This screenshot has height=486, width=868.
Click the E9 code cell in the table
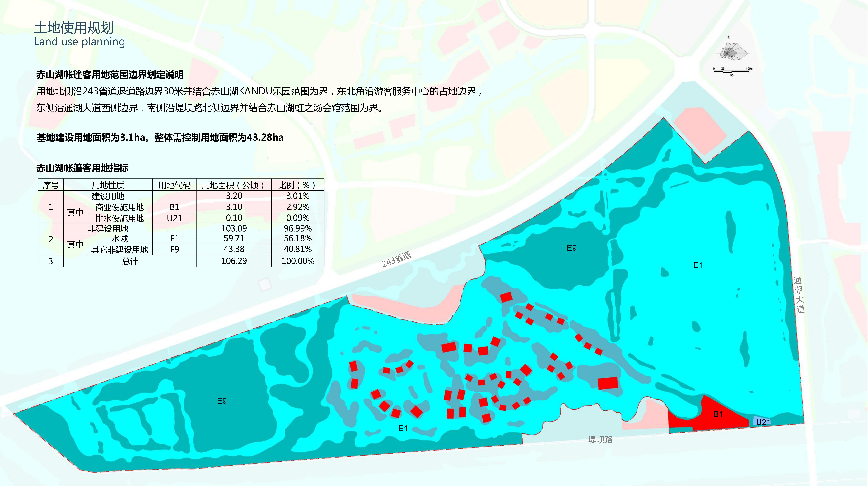(175, 250)
